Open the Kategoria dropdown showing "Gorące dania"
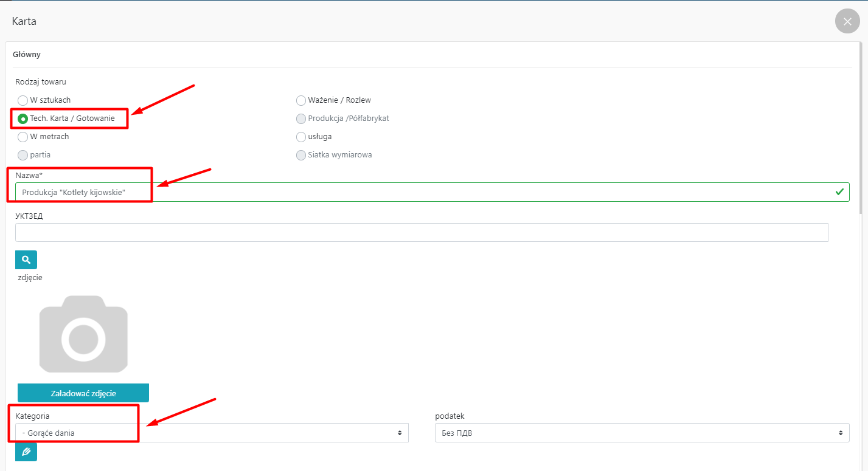Screen dimensions: 868x471 (x=212, y=433)
